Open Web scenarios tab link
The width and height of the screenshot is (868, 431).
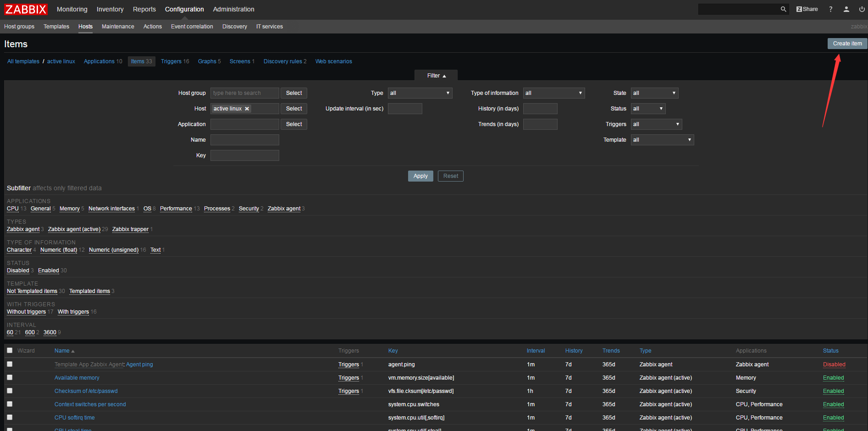(x=334, y=61)
